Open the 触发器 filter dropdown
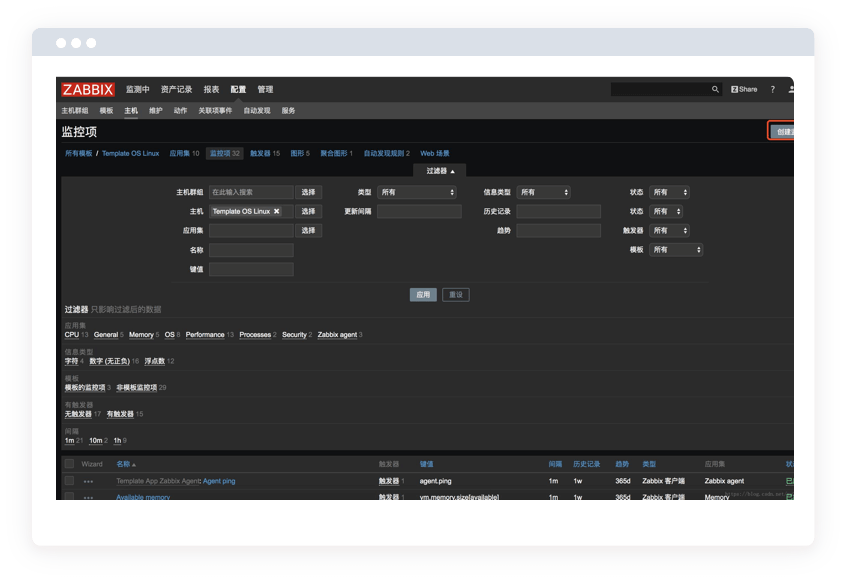Screen dimensions: 846x580 coord(669,230)
